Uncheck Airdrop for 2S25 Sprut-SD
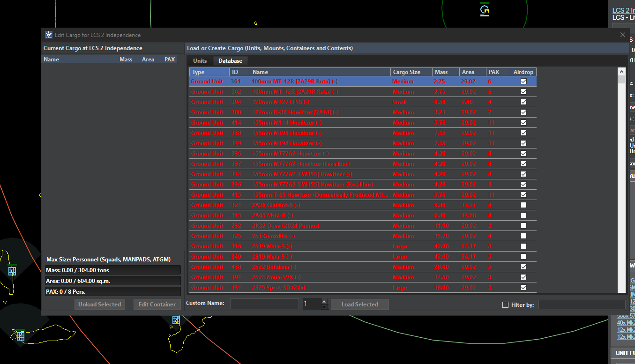This screenshot has height=364, width=635. [523, 288]
